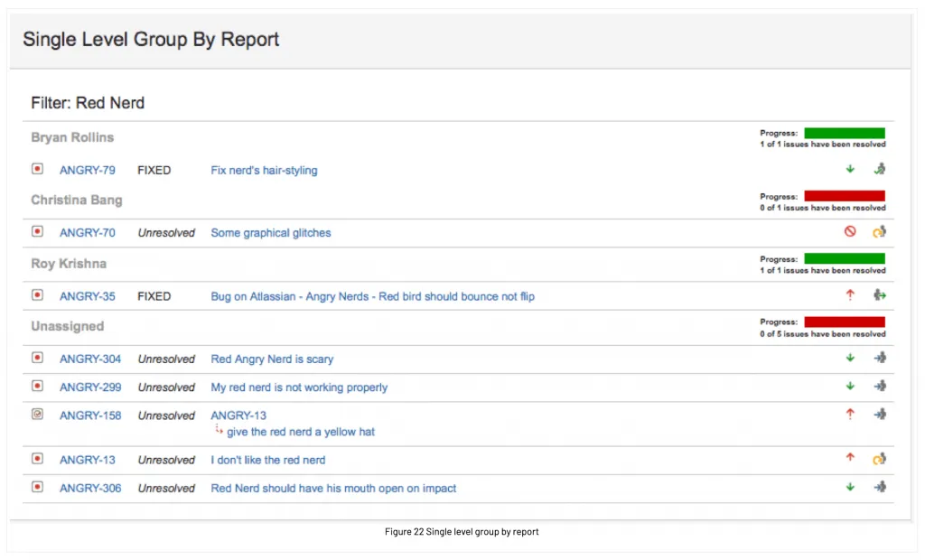Open 'Some graphical glitches' summary link
Screen dimensions: 925x560
(271, 232)
